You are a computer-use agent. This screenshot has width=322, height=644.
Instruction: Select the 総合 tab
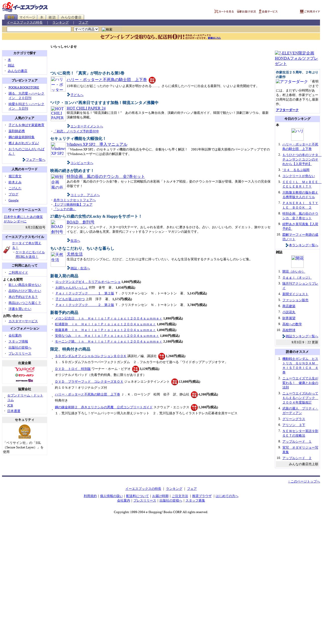tap(11, 17)
